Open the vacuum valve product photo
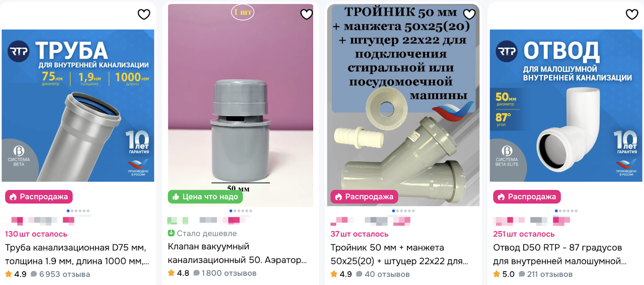This screenshot has width=644, height=285. pyautogui.click(x=241, y=105)
